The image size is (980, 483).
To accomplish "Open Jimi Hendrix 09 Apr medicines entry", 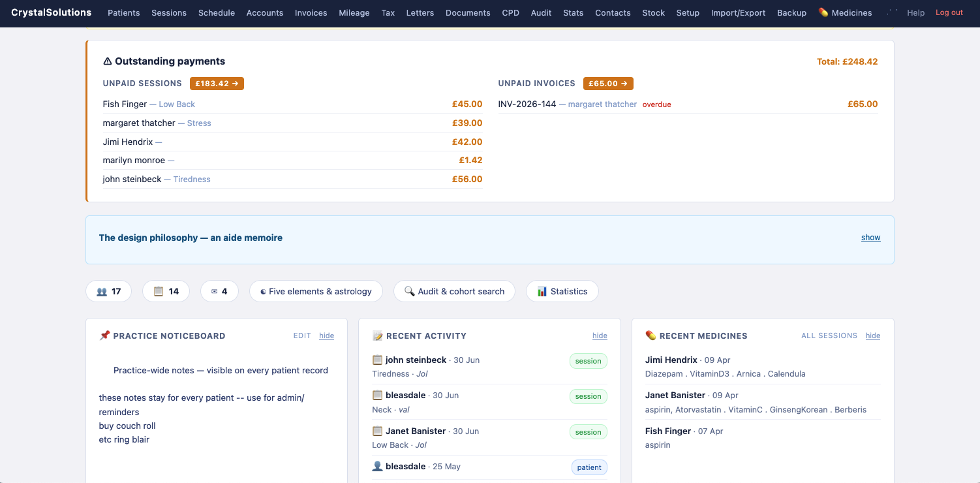I will (762, 367).
